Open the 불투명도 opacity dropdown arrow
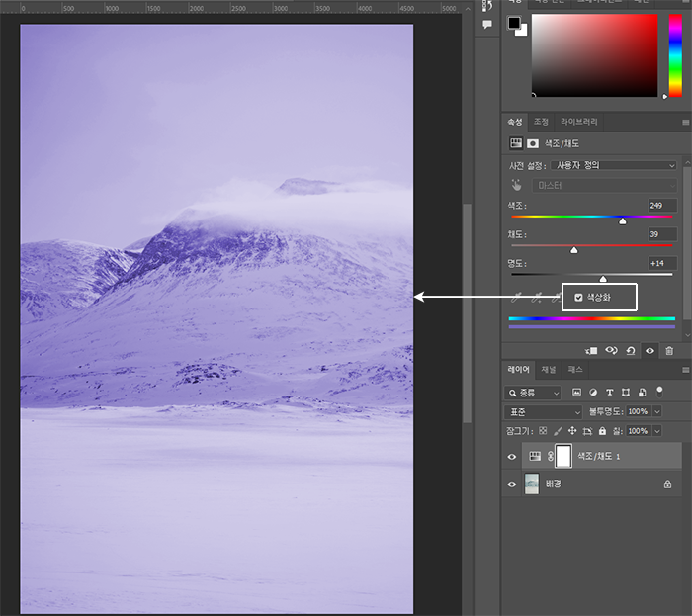 (x=657, y=411)
